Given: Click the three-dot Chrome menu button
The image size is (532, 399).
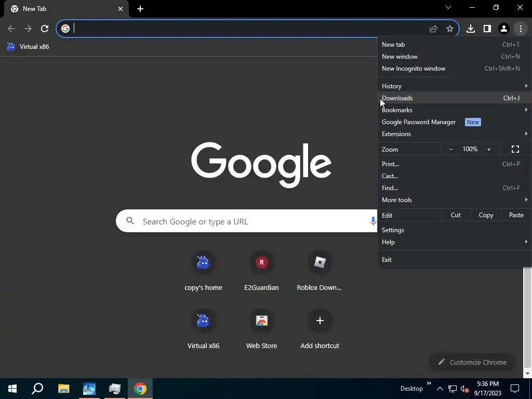Looking at the screenshot, I should click(521, 29).
